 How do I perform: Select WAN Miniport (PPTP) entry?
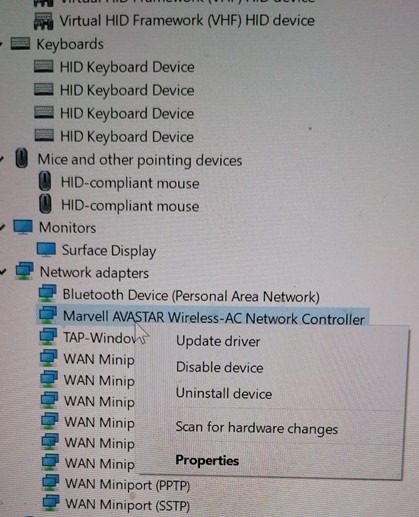pyautogui.click(x=127, y=484)
